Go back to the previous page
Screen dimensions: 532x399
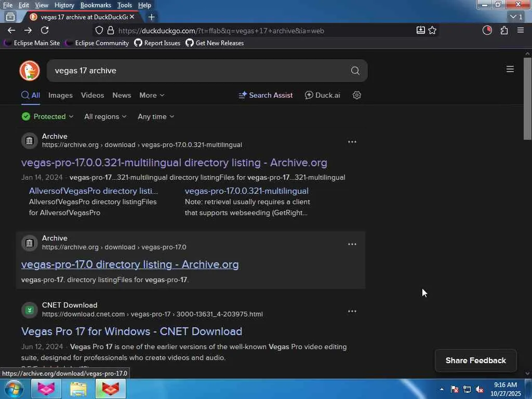click(11, 31)
